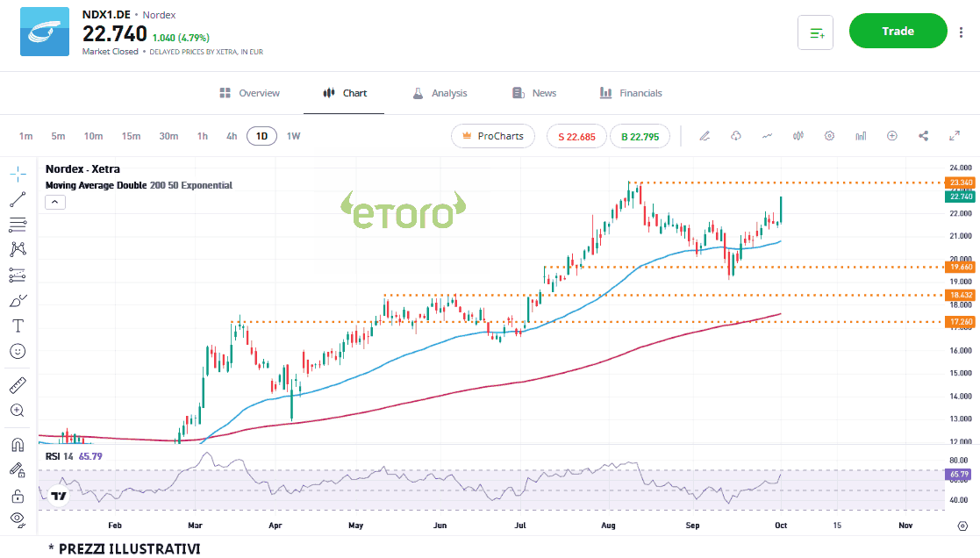
Task: Toggle lock all drawings
Action: coord(18,496)
